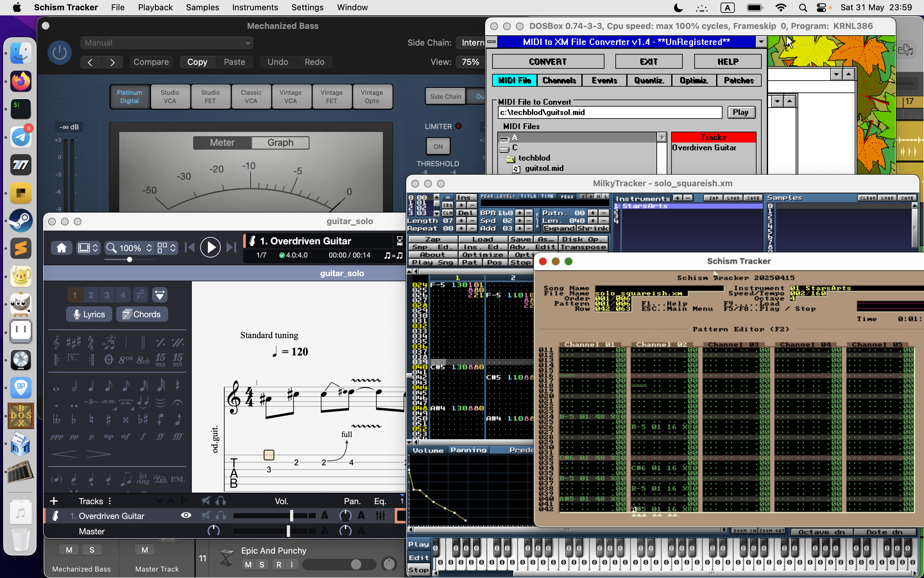
Task: Open the Playback menu
Action: tap(155, 7)
